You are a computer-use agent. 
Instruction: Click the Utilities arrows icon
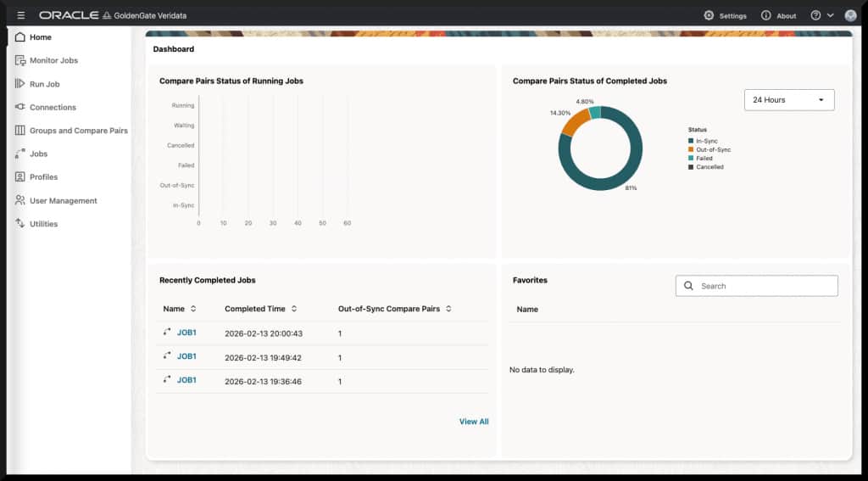pos(20,223)
